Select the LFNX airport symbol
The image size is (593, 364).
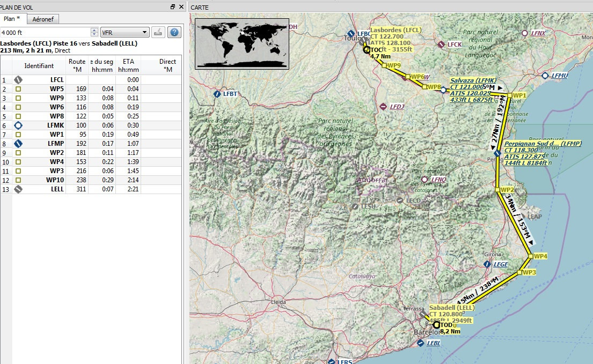(524, 33)
